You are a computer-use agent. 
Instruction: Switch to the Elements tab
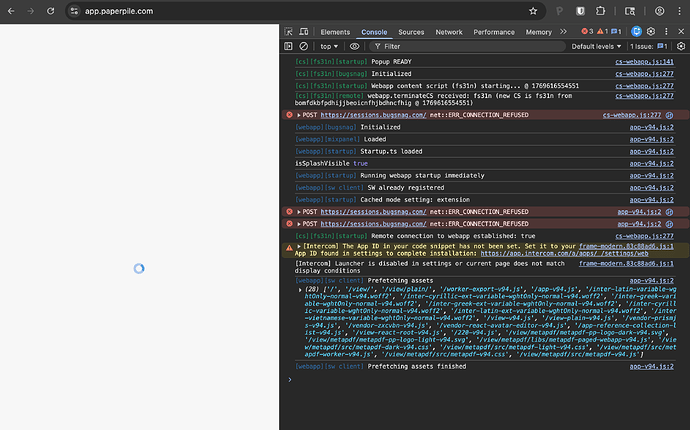pyautogui.click(x=335, y=32)
